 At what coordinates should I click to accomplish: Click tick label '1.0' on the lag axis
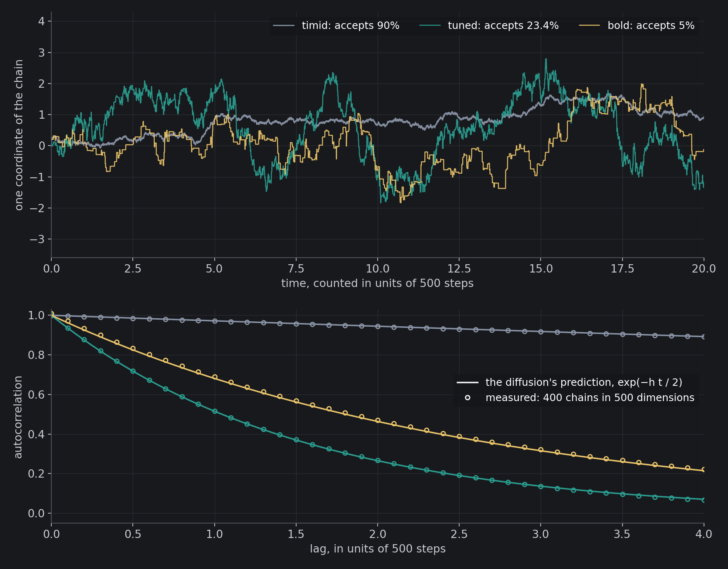214,534
